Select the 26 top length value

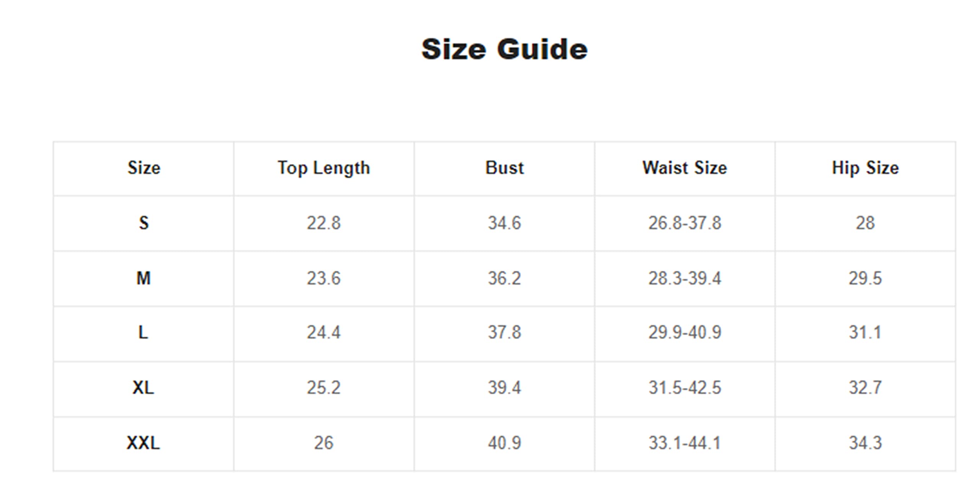[x=324, y=443]
